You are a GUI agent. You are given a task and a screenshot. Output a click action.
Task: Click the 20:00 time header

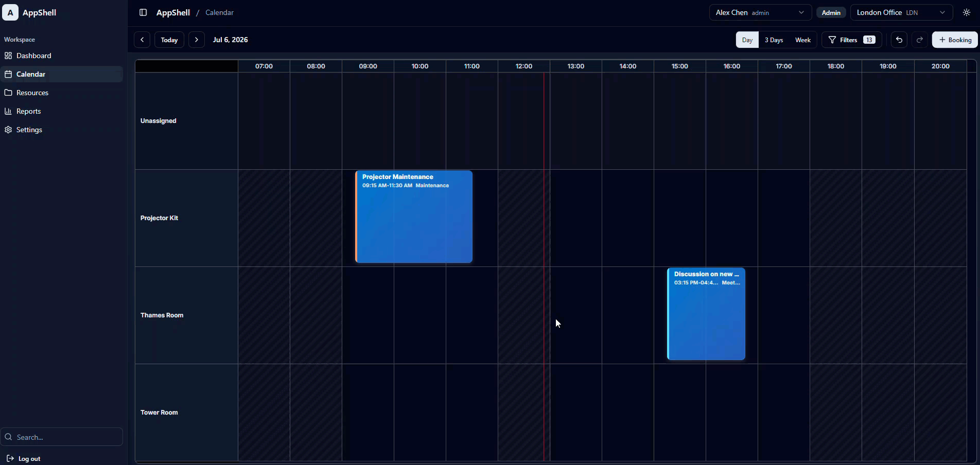[x=940, y=66]
